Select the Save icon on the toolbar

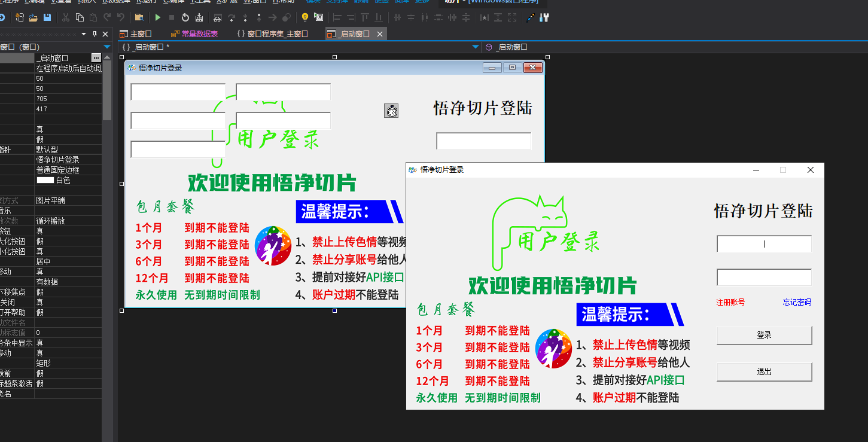coord(48,17)
